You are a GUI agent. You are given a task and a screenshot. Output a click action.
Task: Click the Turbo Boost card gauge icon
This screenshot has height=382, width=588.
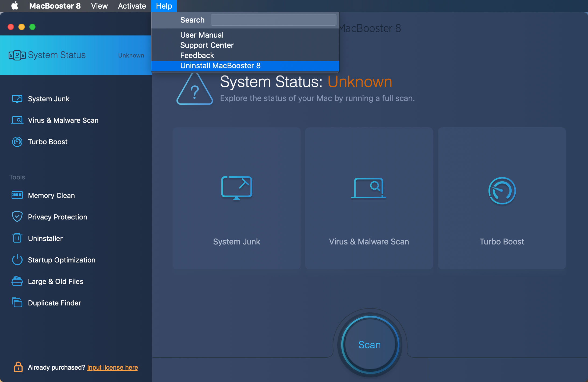[502, 191]
